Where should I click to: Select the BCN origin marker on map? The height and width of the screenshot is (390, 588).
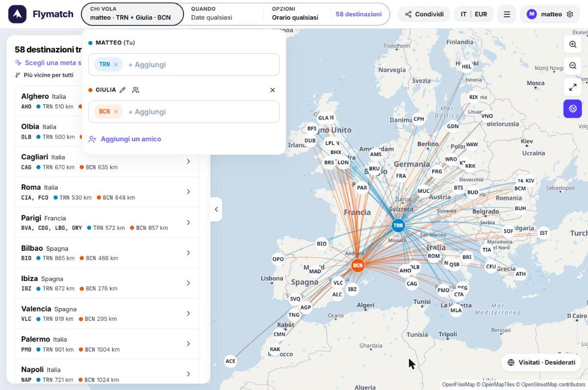(x=358, y=266)
